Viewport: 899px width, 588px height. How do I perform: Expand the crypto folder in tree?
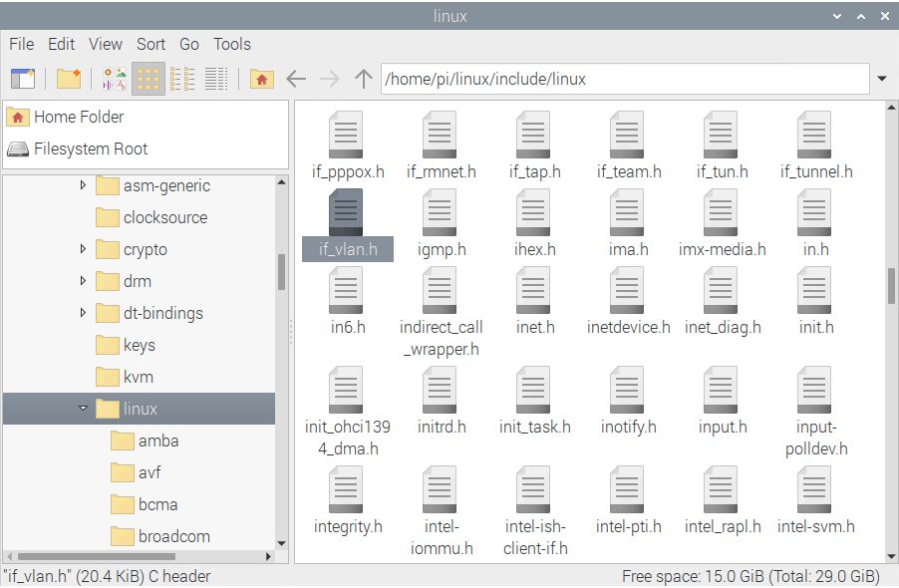click(x=83, y=249)
